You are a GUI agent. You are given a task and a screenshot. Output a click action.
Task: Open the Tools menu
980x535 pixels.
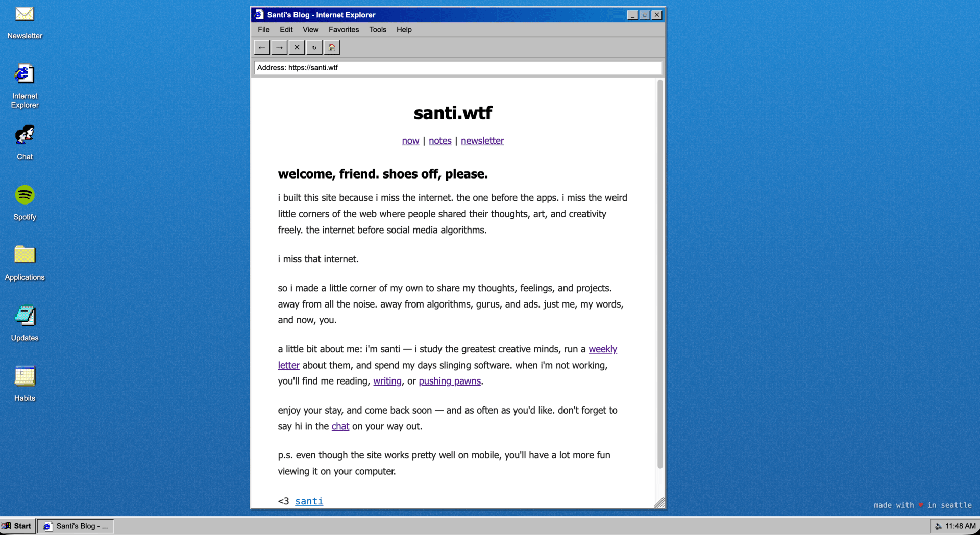point(378,30)
